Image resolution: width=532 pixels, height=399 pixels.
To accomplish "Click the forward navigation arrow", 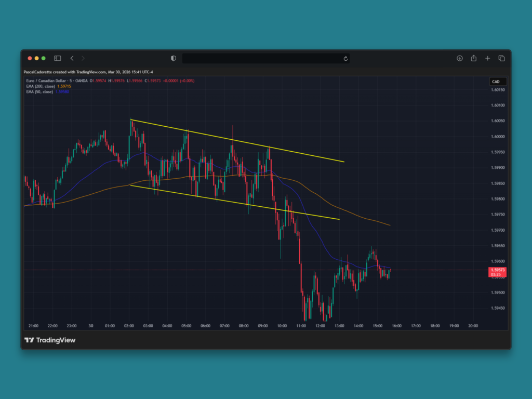I will (82, 59).
